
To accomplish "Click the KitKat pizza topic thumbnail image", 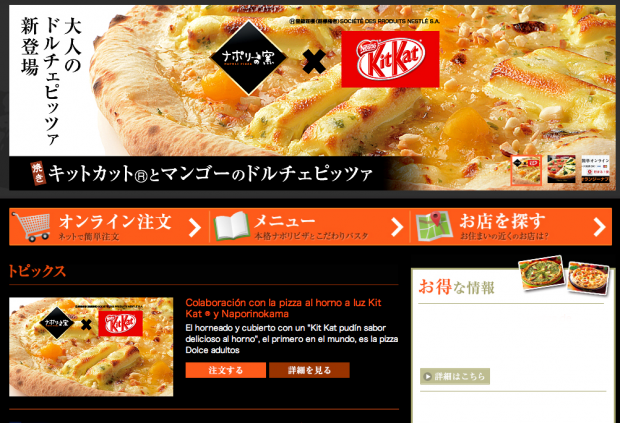I will (91, 347).
